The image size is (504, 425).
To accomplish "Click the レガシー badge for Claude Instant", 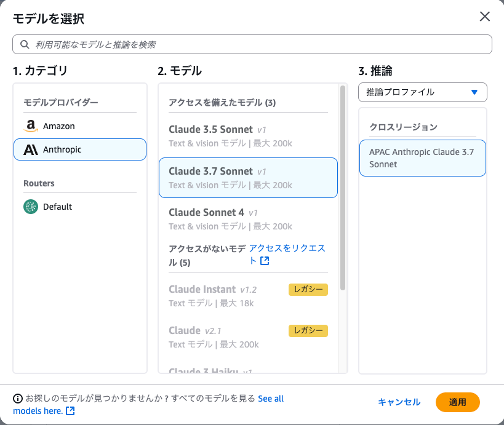I will pyautogui.click(x=308, y=290).
